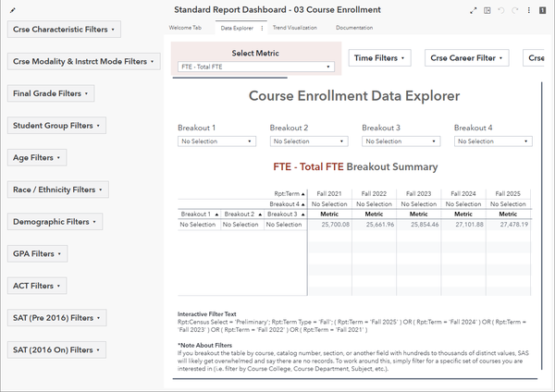Click the Fall 2022 column header
This screenshot has width=555, height=392.
pos(374,194)
